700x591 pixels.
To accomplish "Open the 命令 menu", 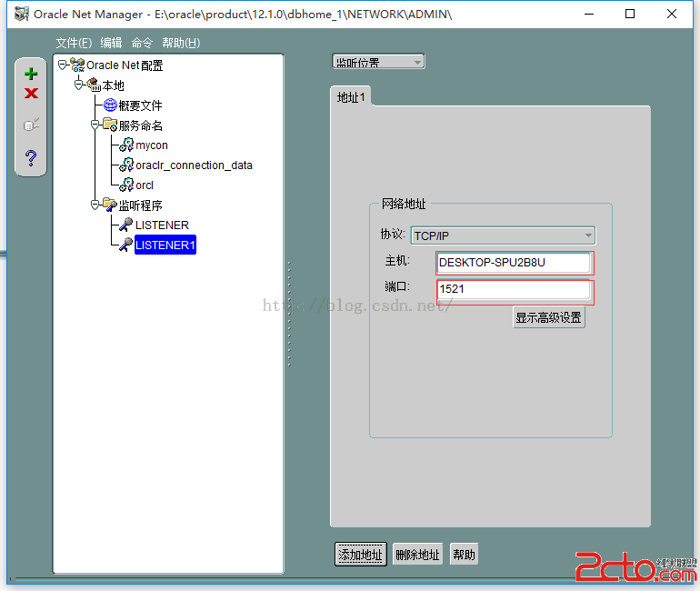I will 142,43.
